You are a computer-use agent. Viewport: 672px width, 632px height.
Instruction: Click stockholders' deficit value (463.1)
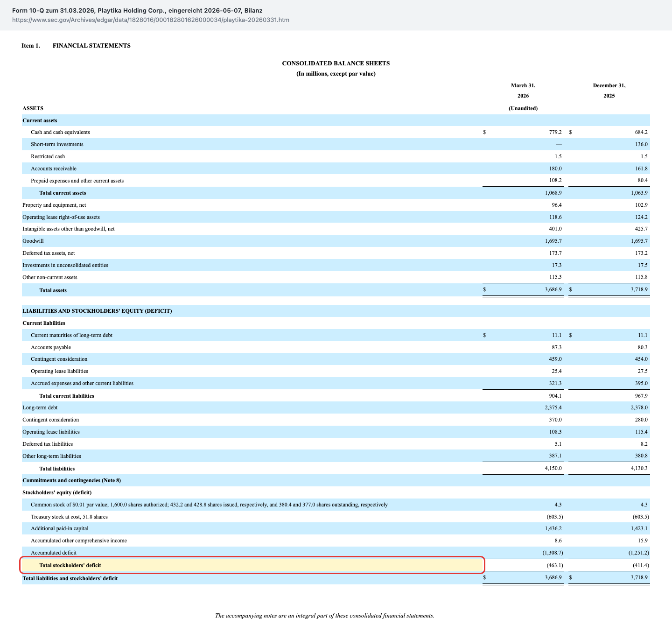555,565
